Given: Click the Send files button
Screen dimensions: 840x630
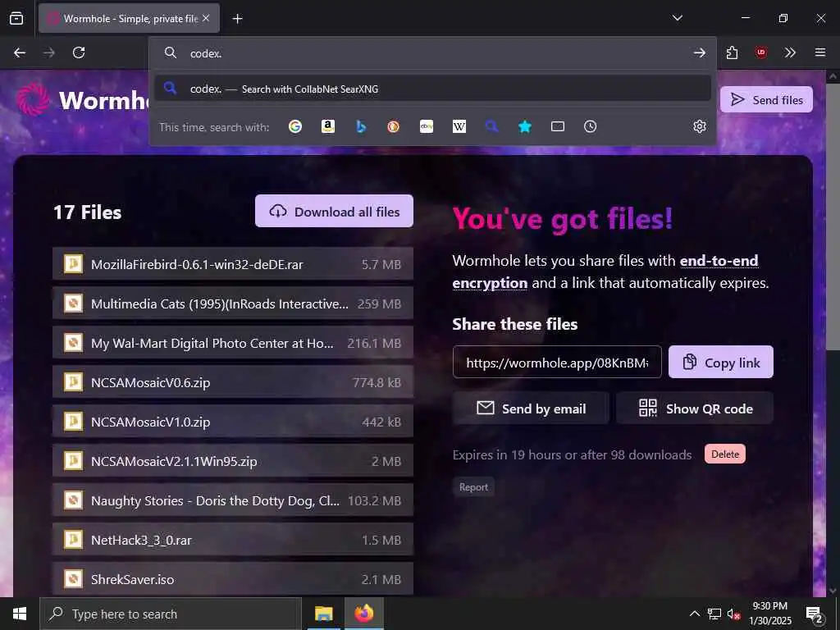Looking at the screenshot, I should click(766, 99).
